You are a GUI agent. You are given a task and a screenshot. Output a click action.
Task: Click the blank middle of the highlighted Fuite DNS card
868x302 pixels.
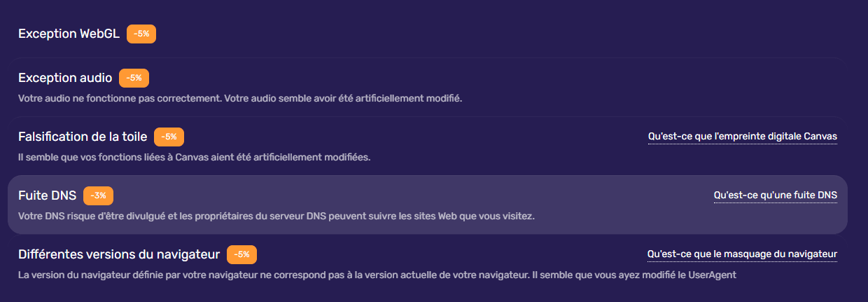pos(420,196)
